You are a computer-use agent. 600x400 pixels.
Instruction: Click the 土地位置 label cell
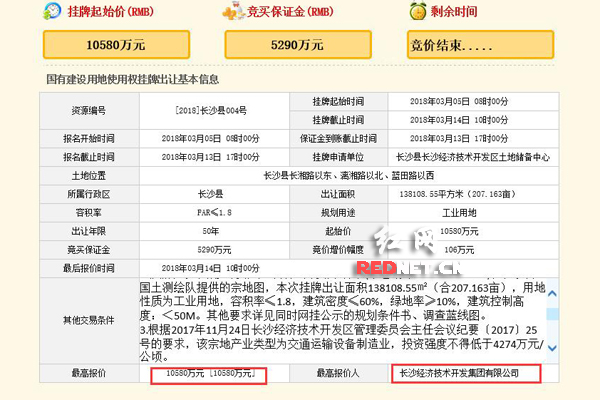pyautogui.click(x=89, y=176)
